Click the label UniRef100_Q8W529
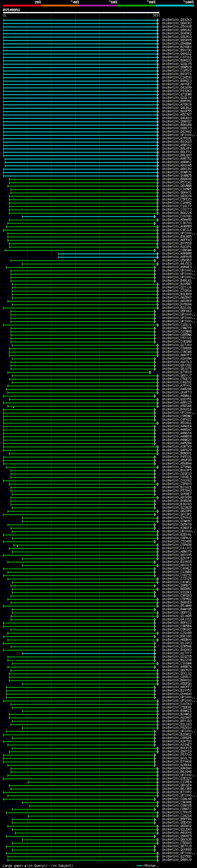The image size is (197, 868). point(177,67)
